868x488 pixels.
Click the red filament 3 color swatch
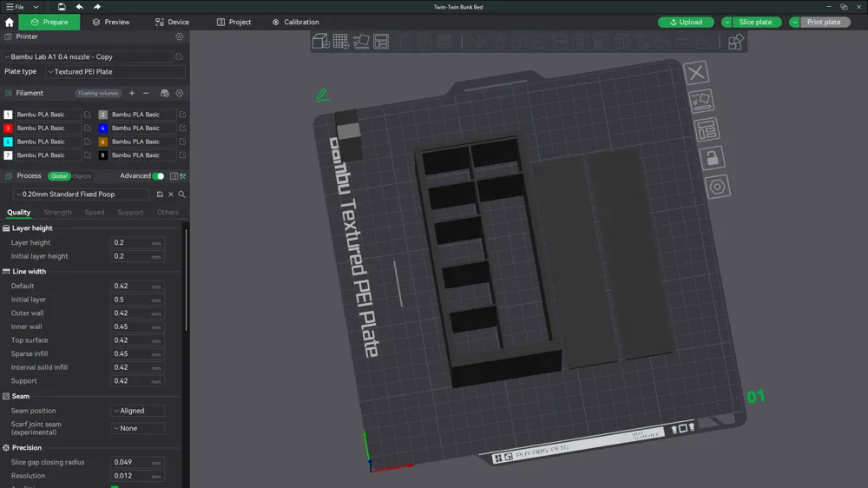pyautogui.click(x=8, y=128)
